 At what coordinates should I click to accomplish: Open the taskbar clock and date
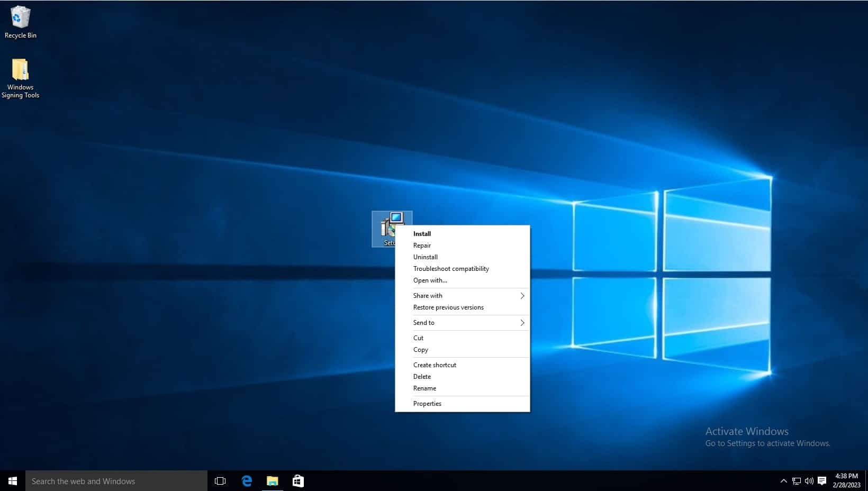tap(846, 480)
